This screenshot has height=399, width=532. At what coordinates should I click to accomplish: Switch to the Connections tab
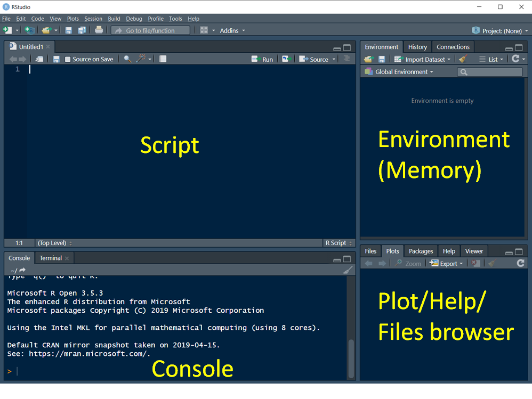453,47
